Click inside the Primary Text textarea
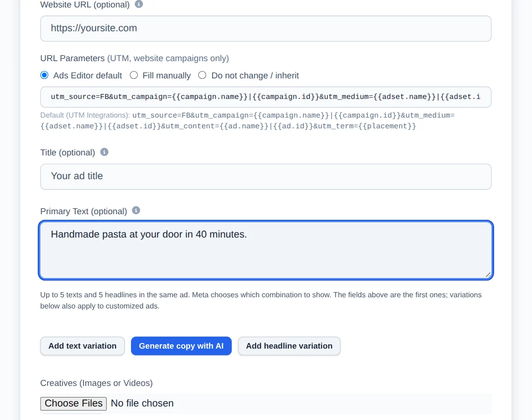The image size is (532, 420). coord(266,250)
